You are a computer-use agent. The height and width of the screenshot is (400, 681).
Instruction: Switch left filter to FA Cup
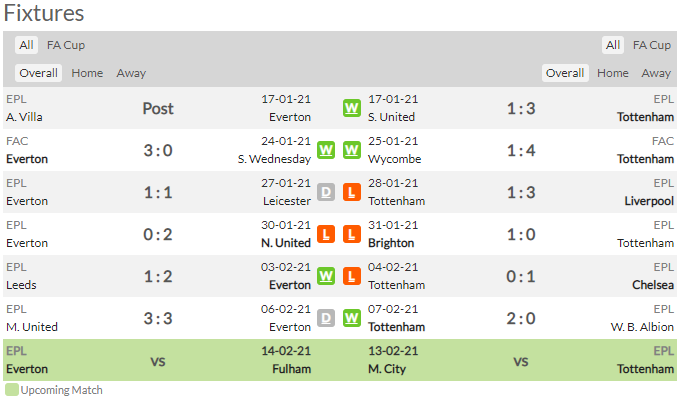(x=66, y=45)
